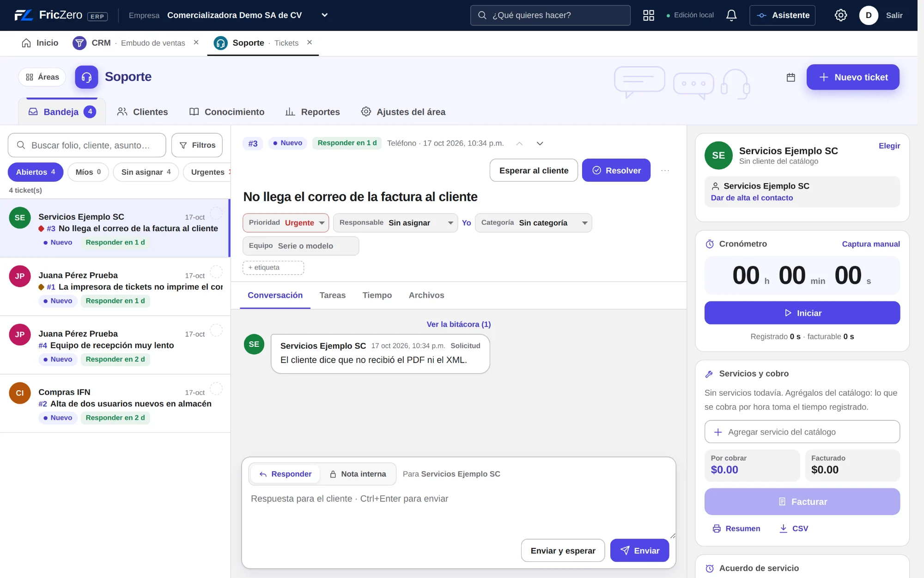Image resolution: width=924 pixels, height=578 pixels.
Task: Open the Clientes section tab
Action: (x=142, y=112)
